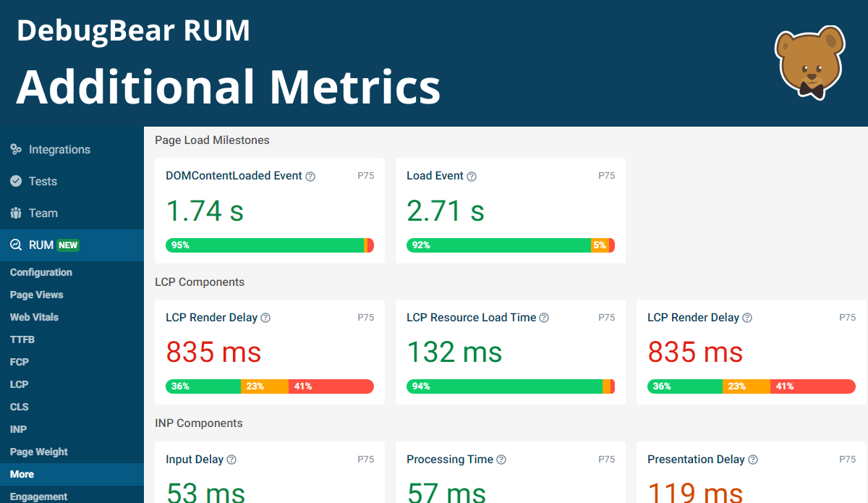Go to Page Views

coord(37,295)
